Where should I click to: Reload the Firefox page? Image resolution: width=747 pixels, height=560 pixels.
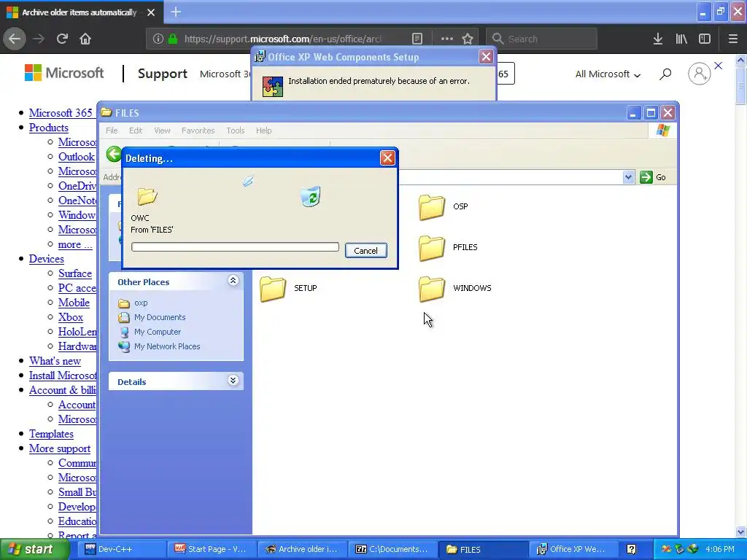point(62,39)
